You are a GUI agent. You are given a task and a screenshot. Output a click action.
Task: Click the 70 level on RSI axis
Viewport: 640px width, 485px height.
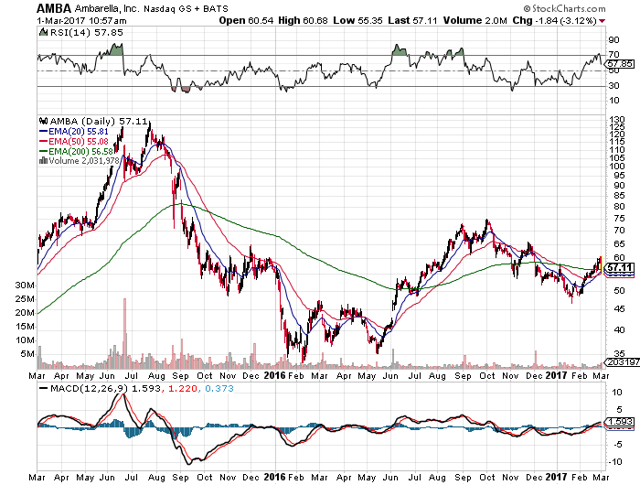[614, 54]
